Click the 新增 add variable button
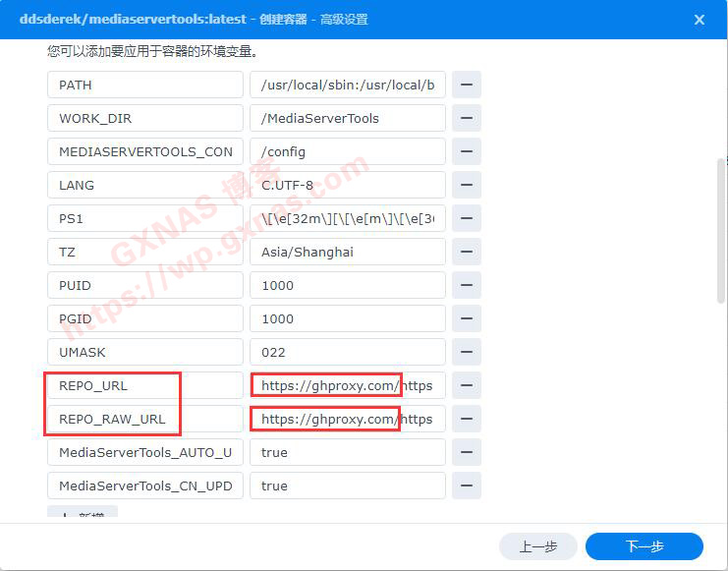Screen dimensions: 728x571 click(83, 515)
